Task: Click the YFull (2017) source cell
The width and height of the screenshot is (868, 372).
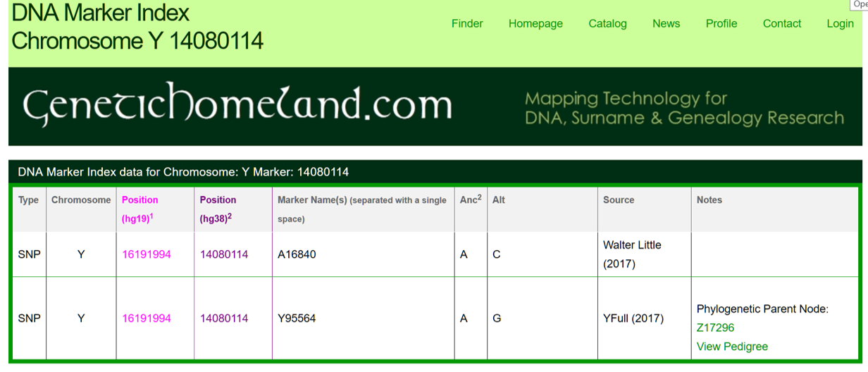Action: [633, 318]
